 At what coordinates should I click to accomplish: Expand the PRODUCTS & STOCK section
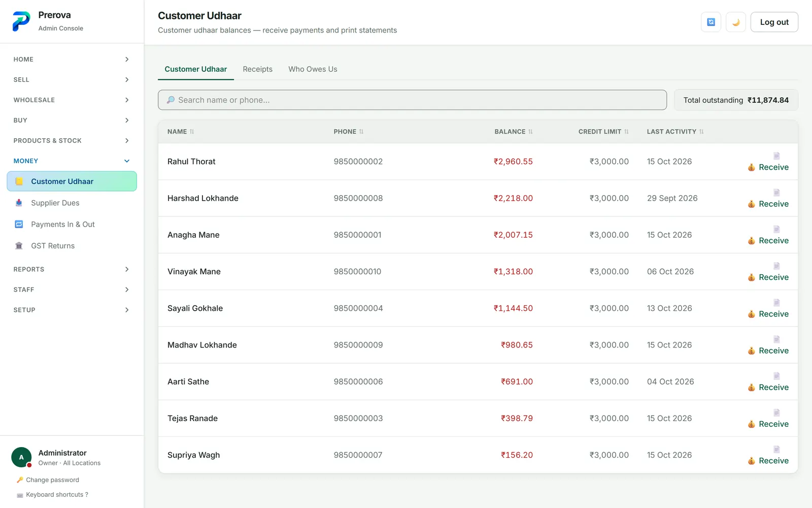click(x=72, y=141)
